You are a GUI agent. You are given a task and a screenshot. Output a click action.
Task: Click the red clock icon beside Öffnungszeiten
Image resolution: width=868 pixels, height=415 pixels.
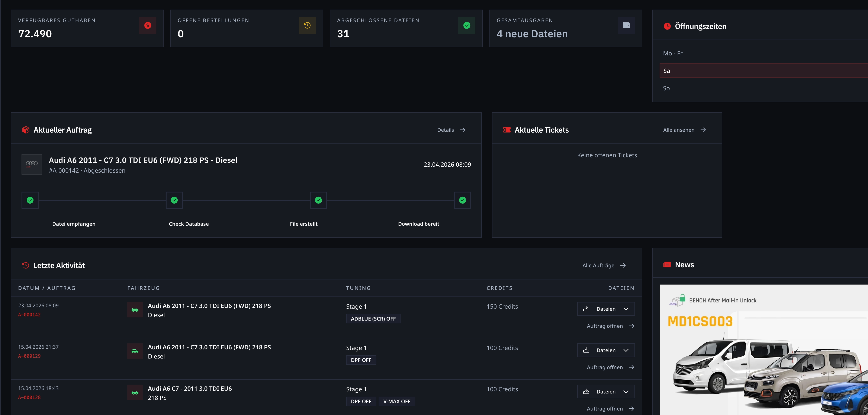tap(667, 26)
